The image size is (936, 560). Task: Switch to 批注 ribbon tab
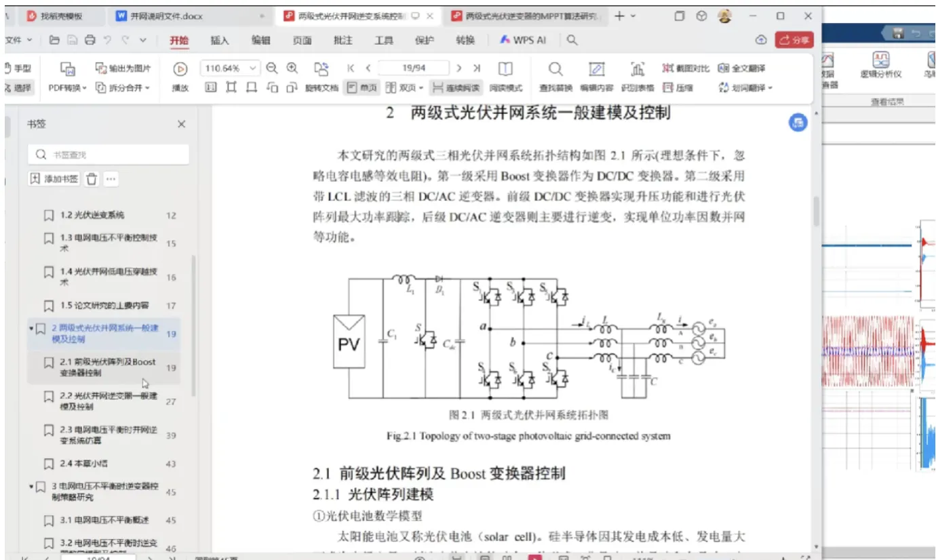[x=343, y=40]
